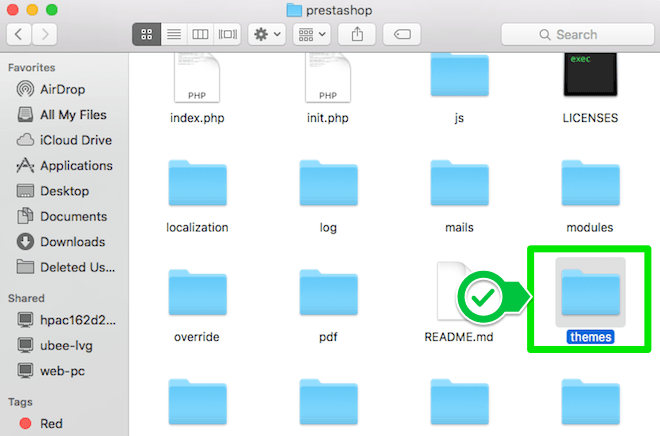
Task: Click the Favorites sidebar heading
Action: (32, 67)
